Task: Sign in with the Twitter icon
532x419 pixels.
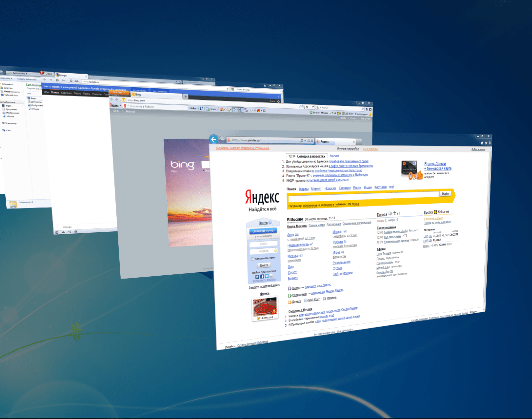Action: tap(267, 276)
